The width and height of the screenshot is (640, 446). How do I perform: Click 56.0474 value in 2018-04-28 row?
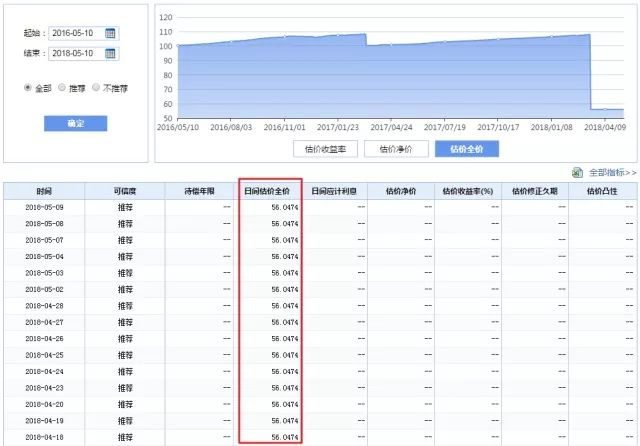(x=285, y=306)
